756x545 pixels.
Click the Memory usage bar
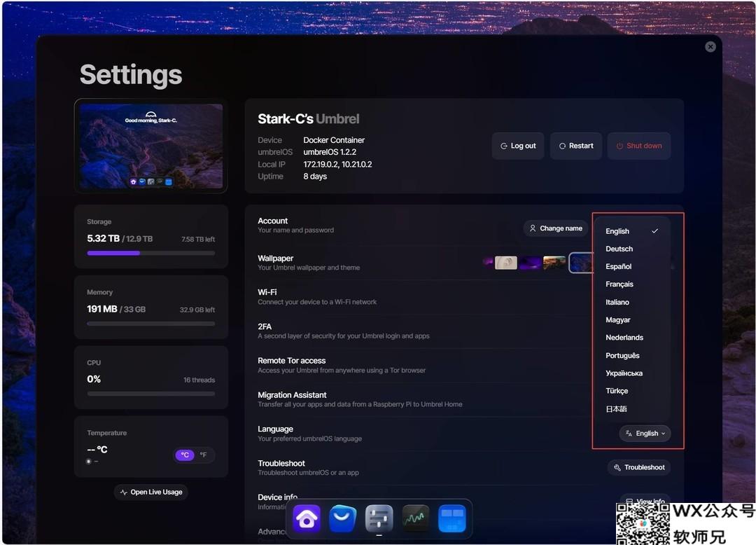[x=151, y=324]
